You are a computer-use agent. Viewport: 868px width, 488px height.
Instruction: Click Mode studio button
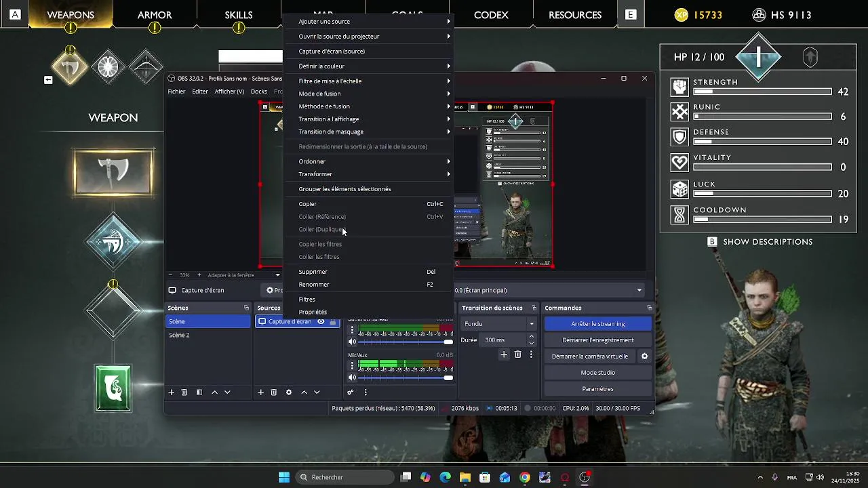coord(598,373)
